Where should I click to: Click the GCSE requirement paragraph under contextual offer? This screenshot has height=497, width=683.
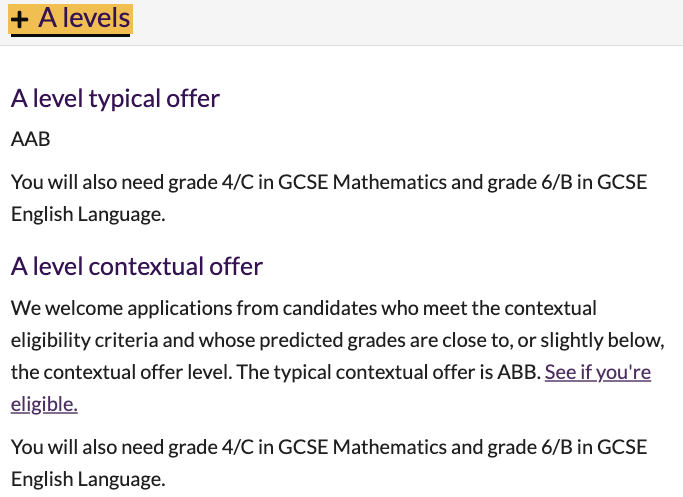(x=329, y=463)
